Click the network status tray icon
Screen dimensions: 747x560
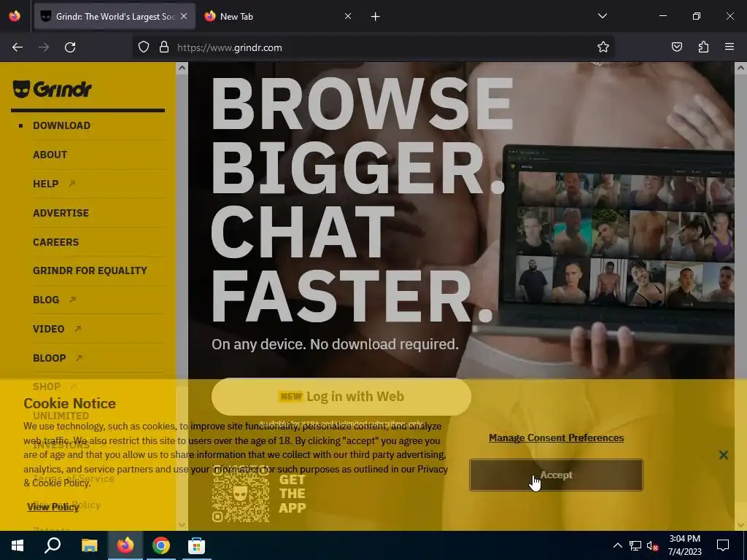(635, 545)
